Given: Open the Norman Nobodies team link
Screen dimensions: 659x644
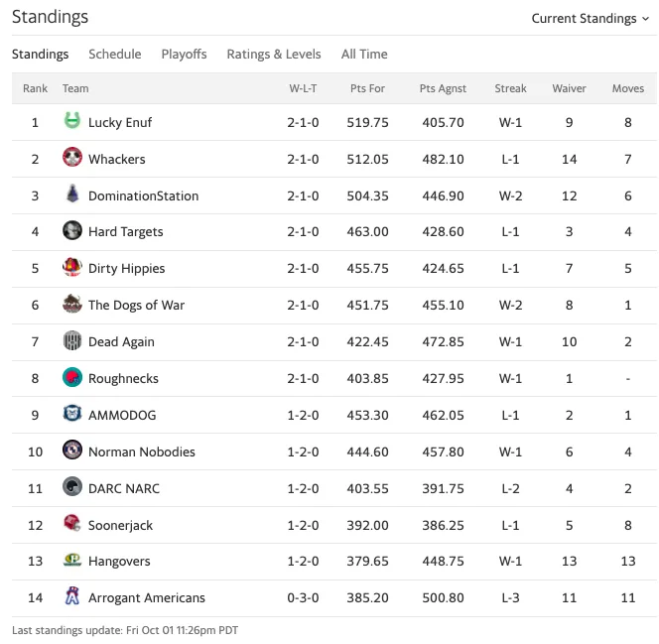Looking at the screenshot, I should click(x=142, y=451).
